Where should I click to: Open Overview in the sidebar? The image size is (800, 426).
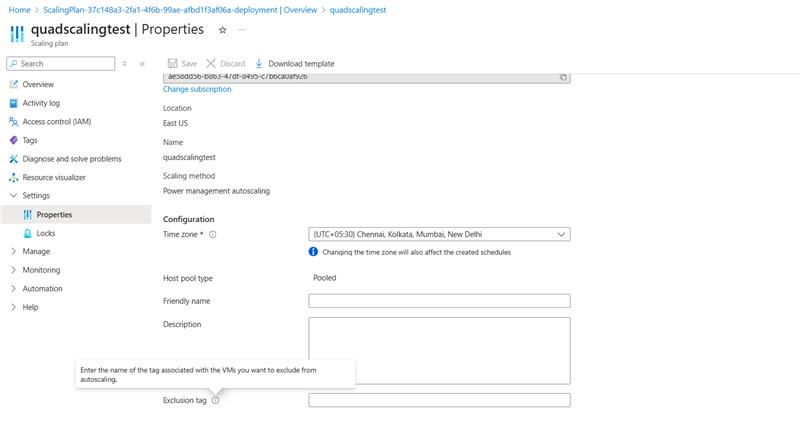(x=38, y=84)
